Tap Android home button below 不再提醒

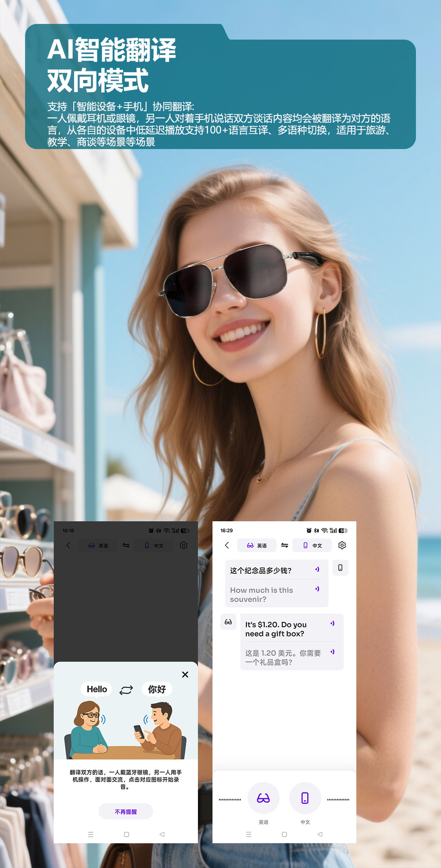(x=127, y=835)
